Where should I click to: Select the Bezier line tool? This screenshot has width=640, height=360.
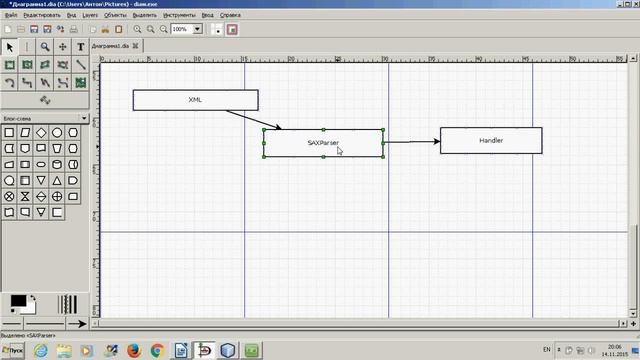pos(62,83)
